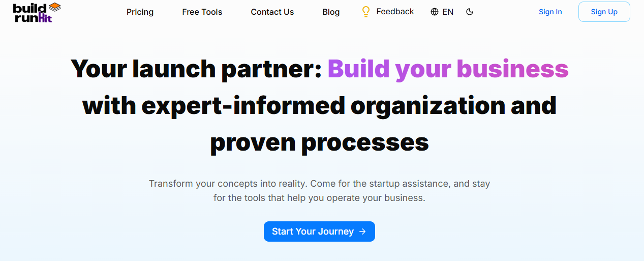Toggle dark mode with the moon icon

point(470,12)
